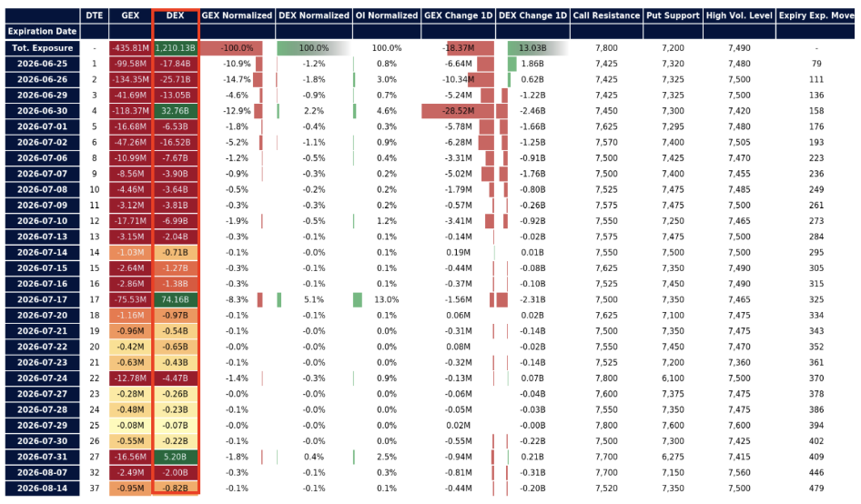Click DEX cell showing 74.16B
The width and height of the screenshot is (861, 504).
point(175,300)
